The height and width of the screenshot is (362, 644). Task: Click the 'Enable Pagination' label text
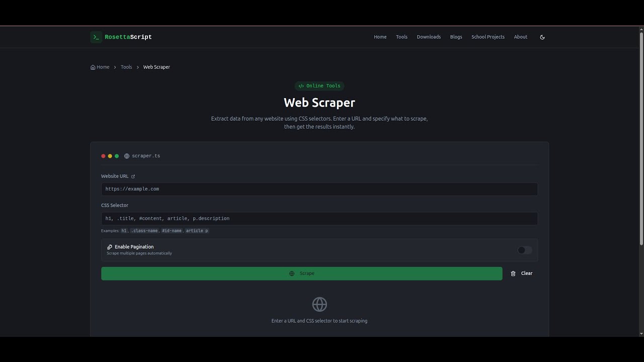click(x=134, y=247)
